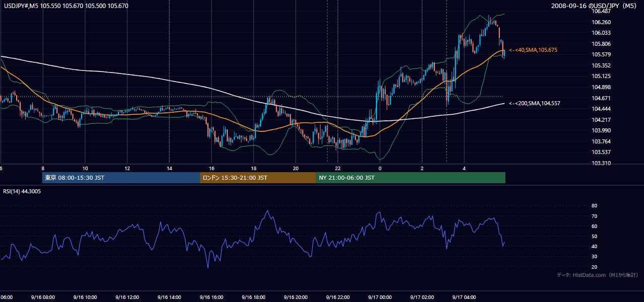This screenshot has height=302, width=644.
Task: Click the RSI scale value 50
Action: click(x=594, y=236)
